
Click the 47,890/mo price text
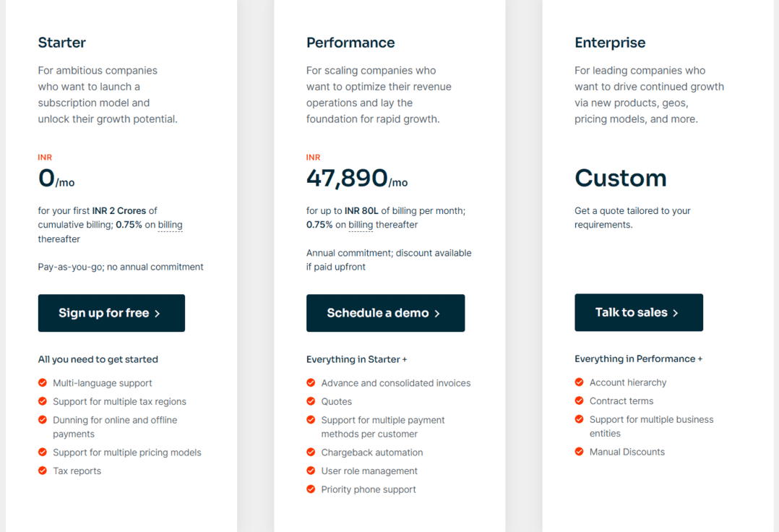[356, 178]
